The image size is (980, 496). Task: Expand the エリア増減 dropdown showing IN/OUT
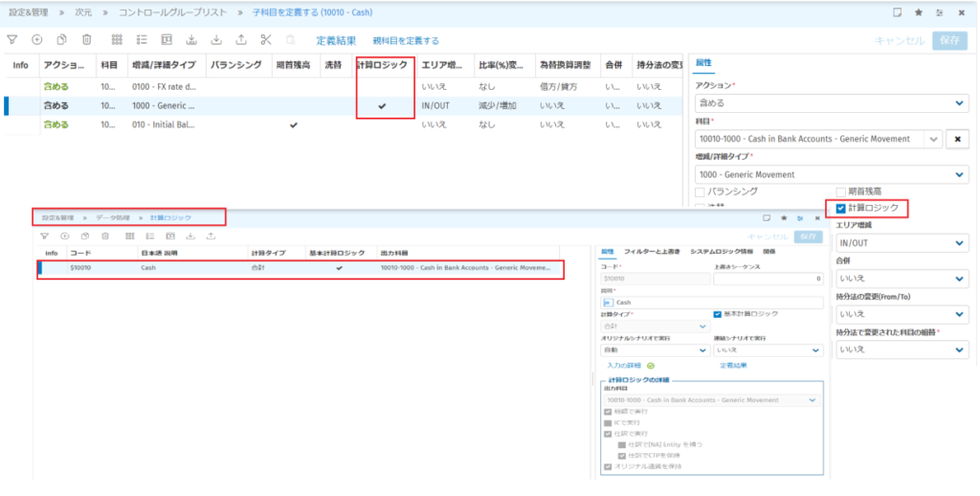click(x=901, y=244)
